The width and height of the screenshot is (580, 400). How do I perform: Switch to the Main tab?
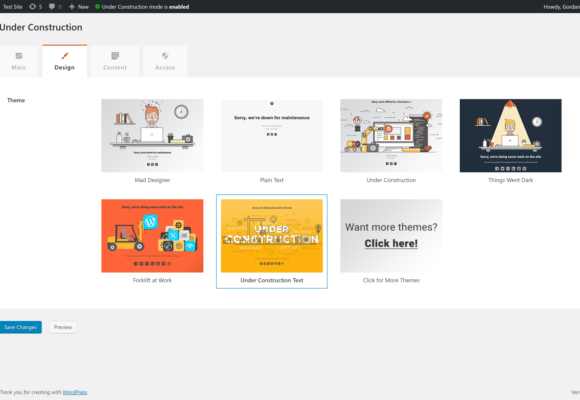point(19,61)
